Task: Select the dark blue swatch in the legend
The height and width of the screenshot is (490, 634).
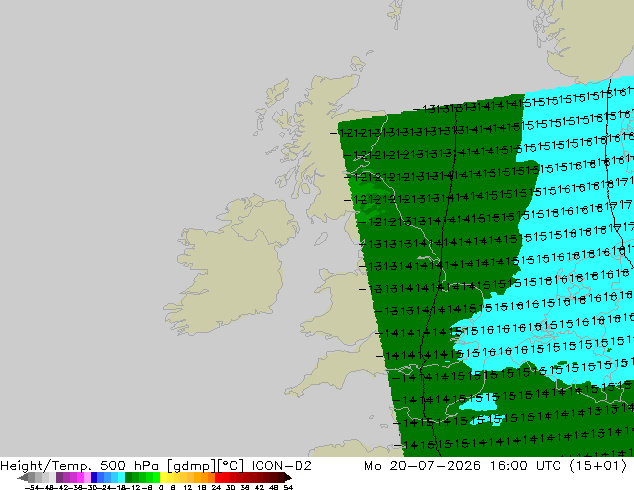Action: (x=94, y=477)
